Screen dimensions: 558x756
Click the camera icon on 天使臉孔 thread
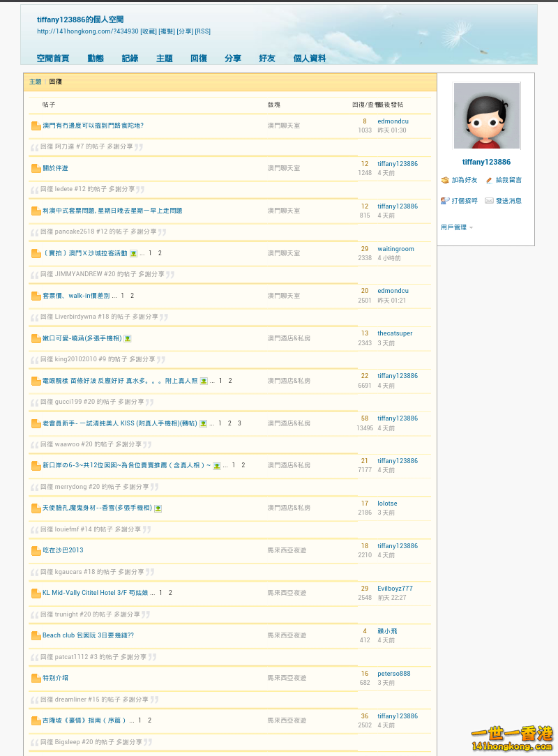[x=158, y=508]
